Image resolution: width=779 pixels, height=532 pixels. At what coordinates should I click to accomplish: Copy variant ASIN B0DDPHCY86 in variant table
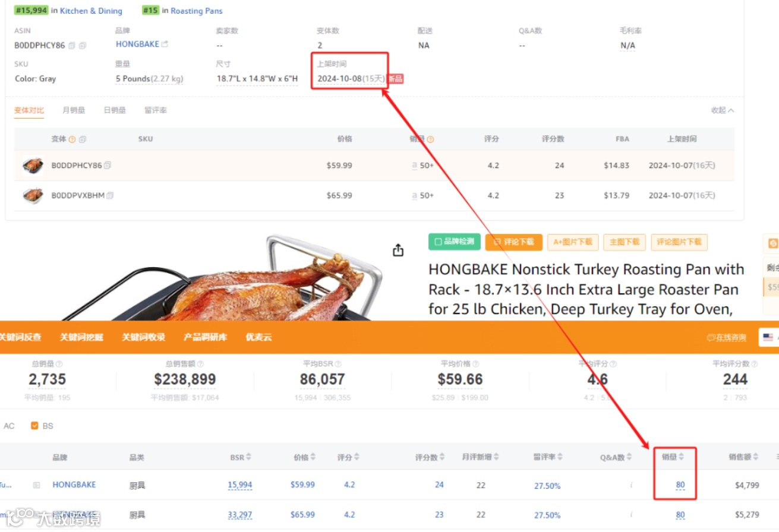(x=108, y=166)
